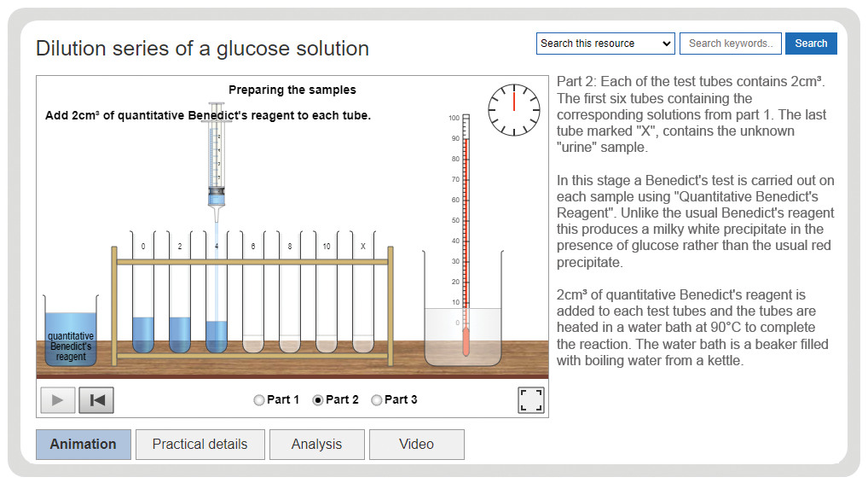Play the animation
The image size is (868, 483).
58,400
